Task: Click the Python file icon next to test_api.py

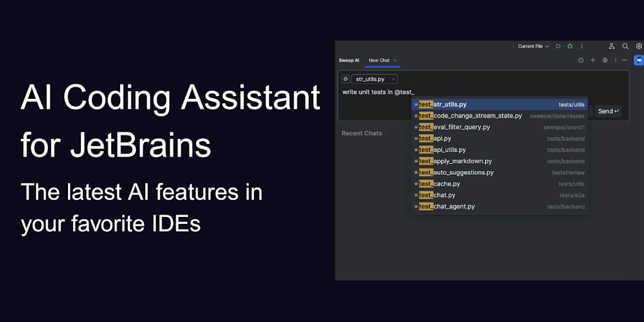Action: click(416, 139)
